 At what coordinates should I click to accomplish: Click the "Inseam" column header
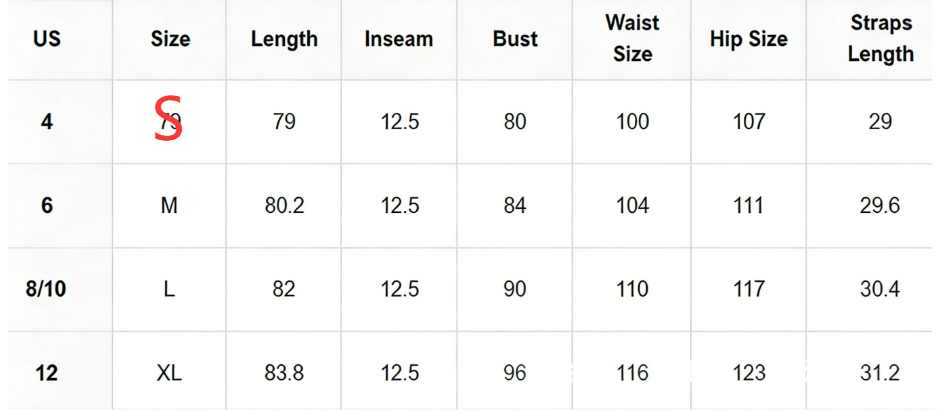(x=399, y=39)
